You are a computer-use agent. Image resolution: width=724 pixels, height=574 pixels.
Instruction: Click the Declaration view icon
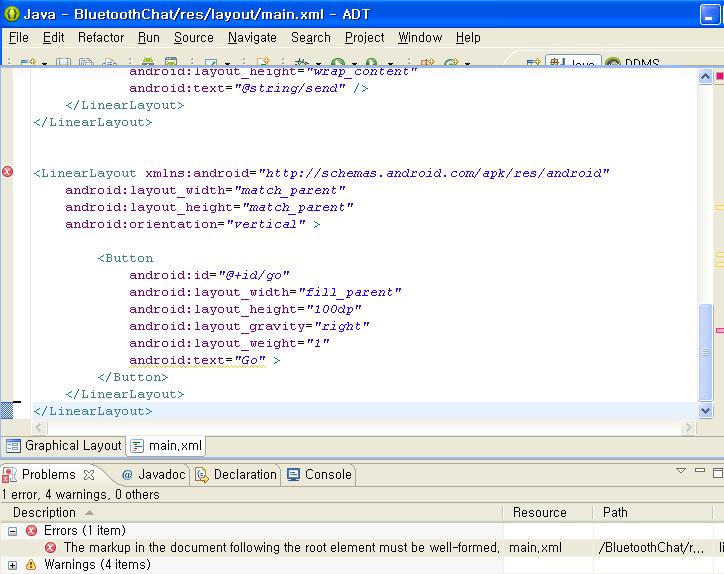click(202, 475)
